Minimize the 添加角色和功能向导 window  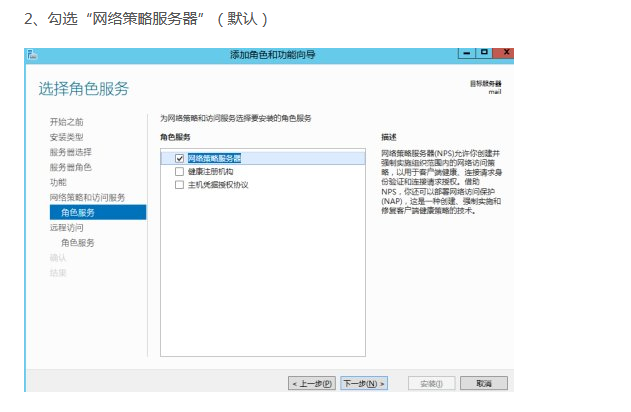466,52
